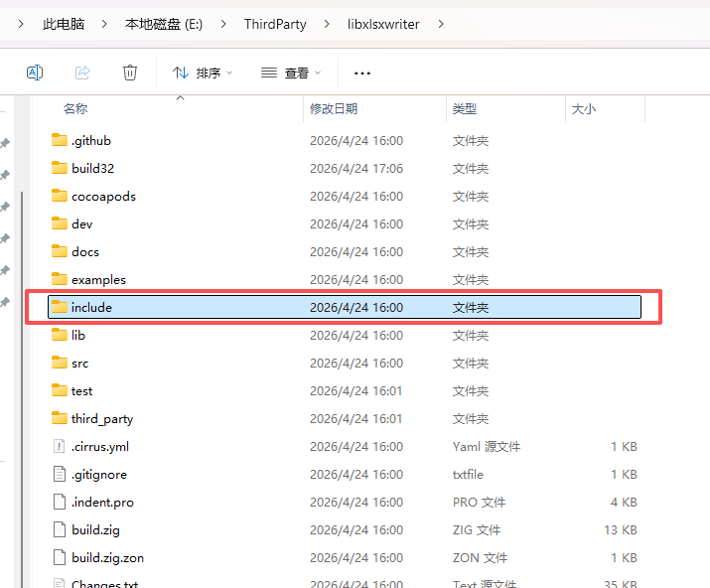Click the build32 folder name
Image resolution: width=710 pixels, height=588 pixels.
pyautogui.click(x=92, y=168)
